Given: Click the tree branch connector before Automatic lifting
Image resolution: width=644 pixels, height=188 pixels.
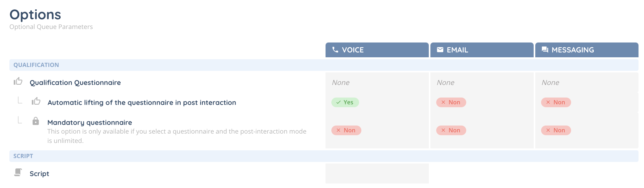Looking at the screenshot, I should (20, 100).
